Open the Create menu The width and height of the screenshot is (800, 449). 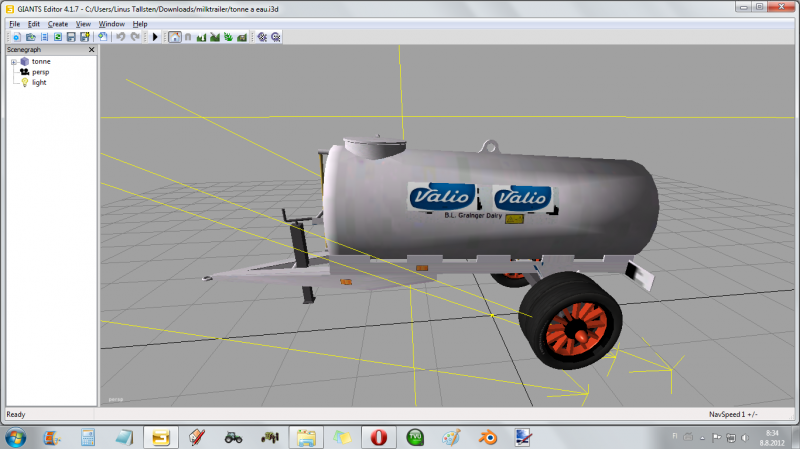[58, 24]
